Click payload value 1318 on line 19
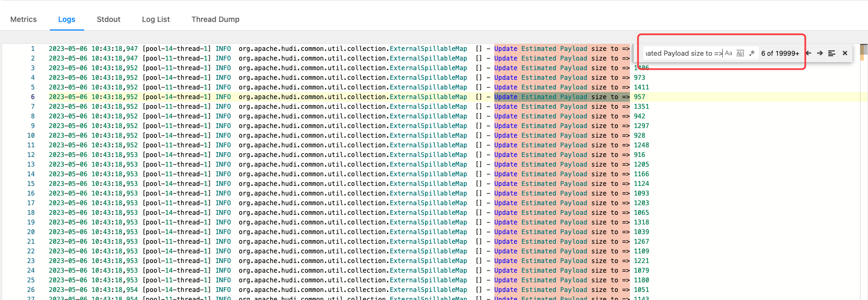Viewport: 868px width, 300px height. point(641,222)
